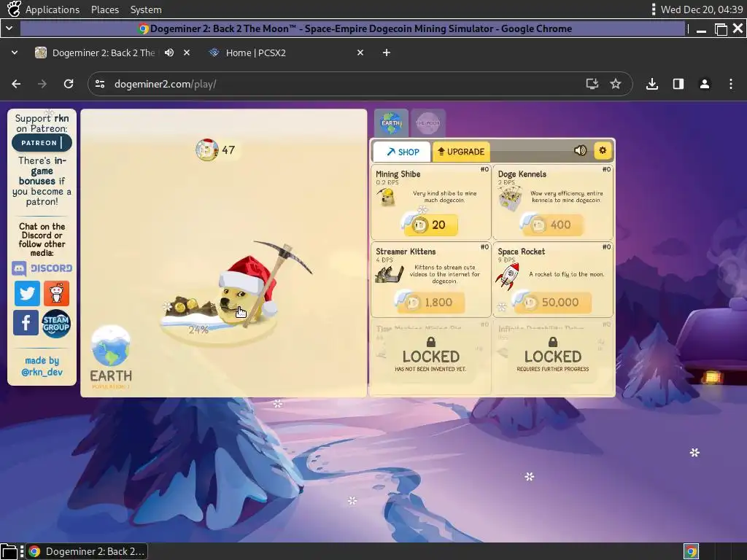Switch to the Moon planet tab icon
The height and width of the screenshot is (560, 747).
click(x=428, y=122)
